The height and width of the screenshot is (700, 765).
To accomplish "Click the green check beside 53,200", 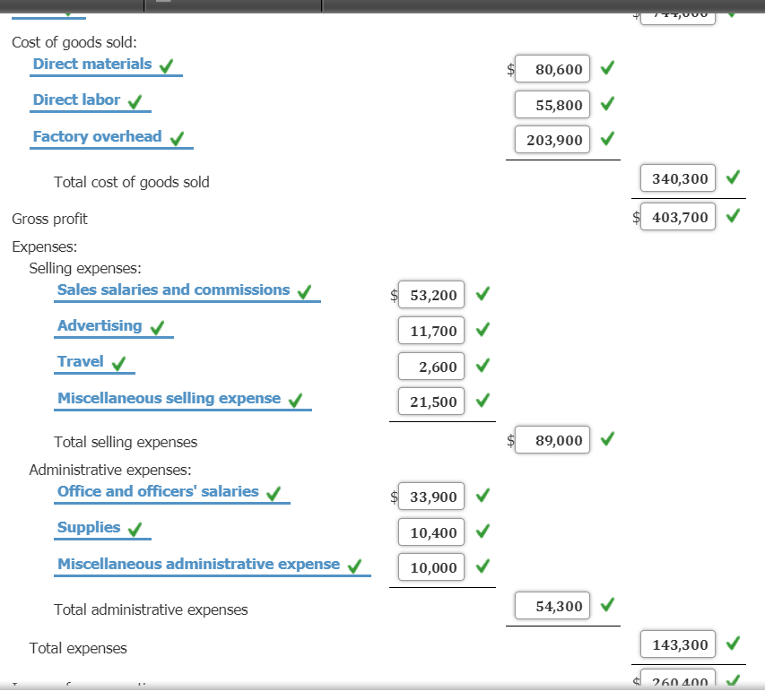I will [482, 293].
